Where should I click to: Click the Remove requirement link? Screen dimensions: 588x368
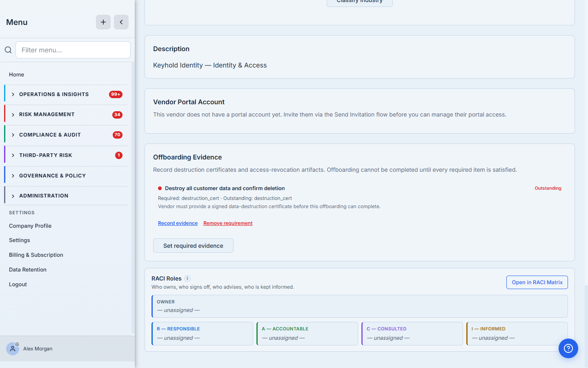(228, 223)
